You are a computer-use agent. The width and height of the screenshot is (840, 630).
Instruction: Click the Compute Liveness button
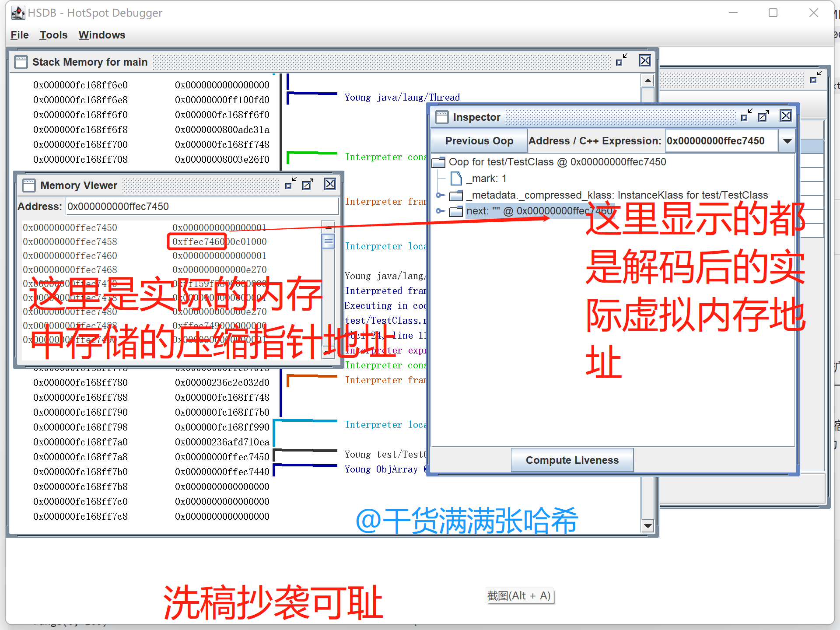[572, 460]
